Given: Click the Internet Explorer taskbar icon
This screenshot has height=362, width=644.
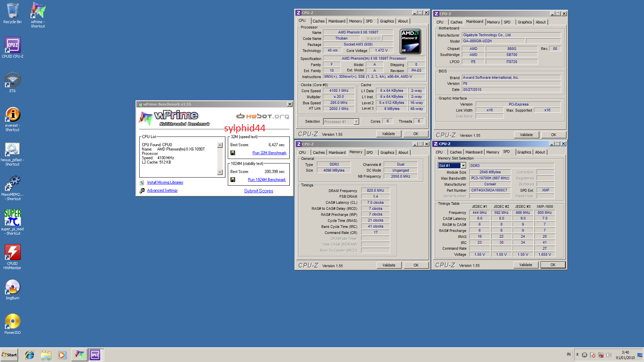Looking at the screenshot, I should point(29,355).
